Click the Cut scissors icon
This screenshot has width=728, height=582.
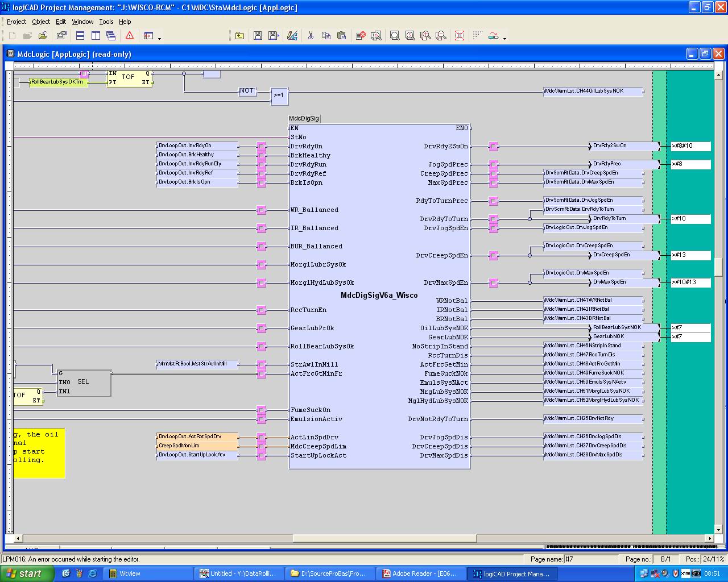311,36
